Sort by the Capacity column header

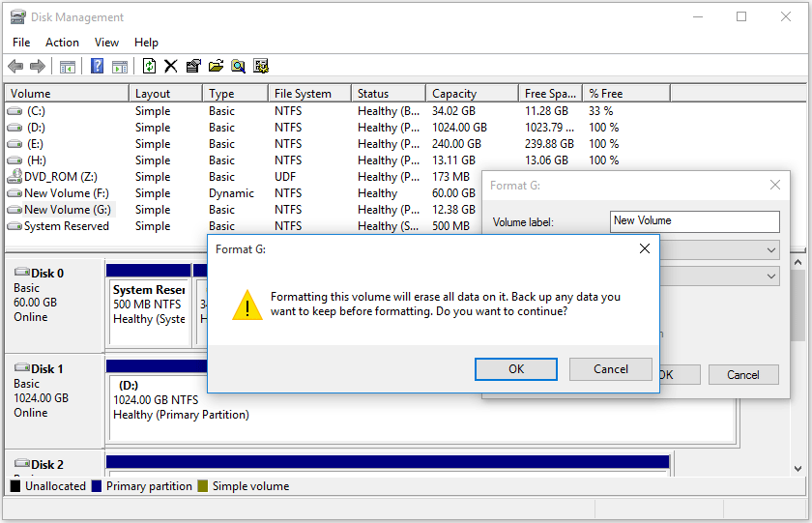[473, 94]
